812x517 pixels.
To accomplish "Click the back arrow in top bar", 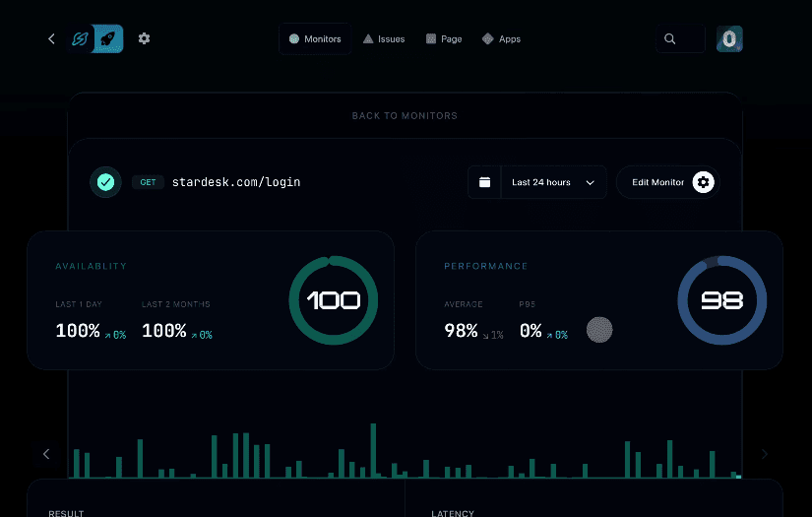I will (x=51, y=39).
